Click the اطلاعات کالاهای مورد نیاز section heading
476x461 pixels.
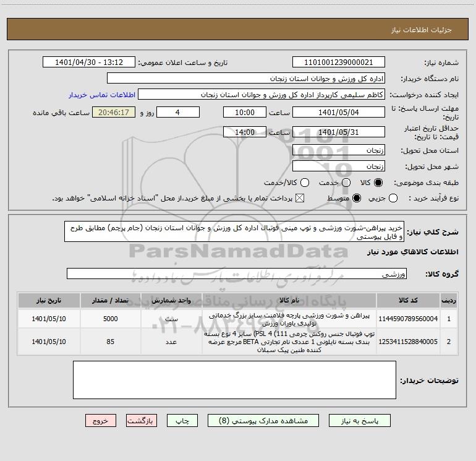pyautogui.click(x=412, y=252)
